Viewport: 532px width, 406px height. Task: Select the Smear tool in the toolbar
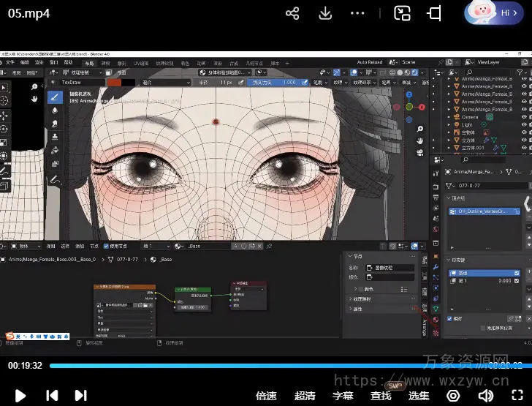click(55, 123)
